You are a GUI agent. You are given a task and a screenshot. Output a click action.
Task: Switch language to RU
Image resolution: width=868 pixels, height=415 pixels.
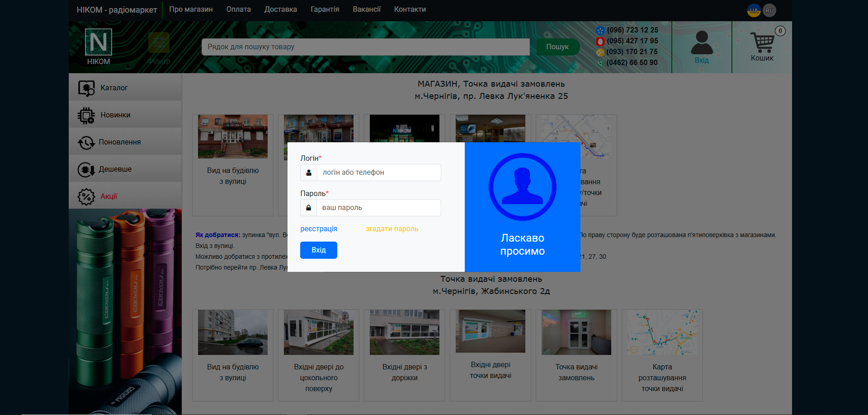point(769,10)
